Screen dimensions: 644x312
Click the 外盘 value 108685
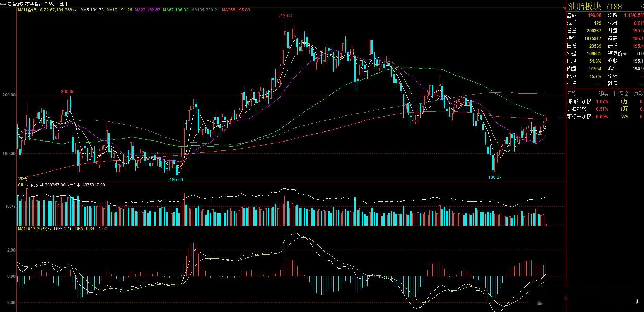[594, 53]
